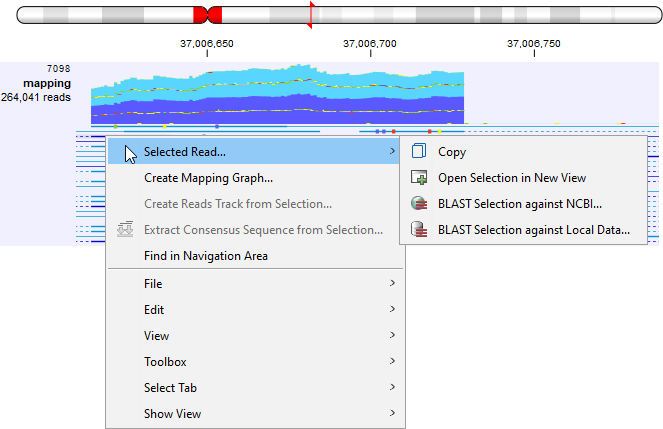
Task: Choose BLAST Selection against NCBI
Action: 520,204
